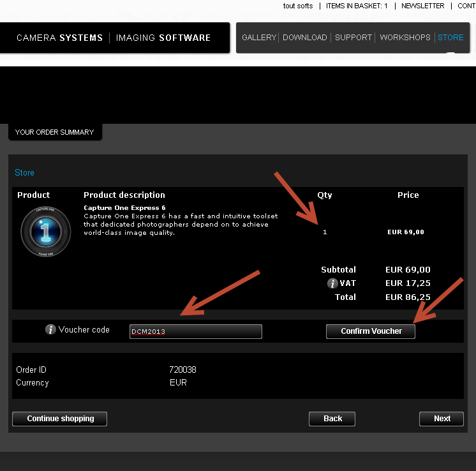
Task: Click the Back button
Action: pyautogui.click(x=332, y=419)
